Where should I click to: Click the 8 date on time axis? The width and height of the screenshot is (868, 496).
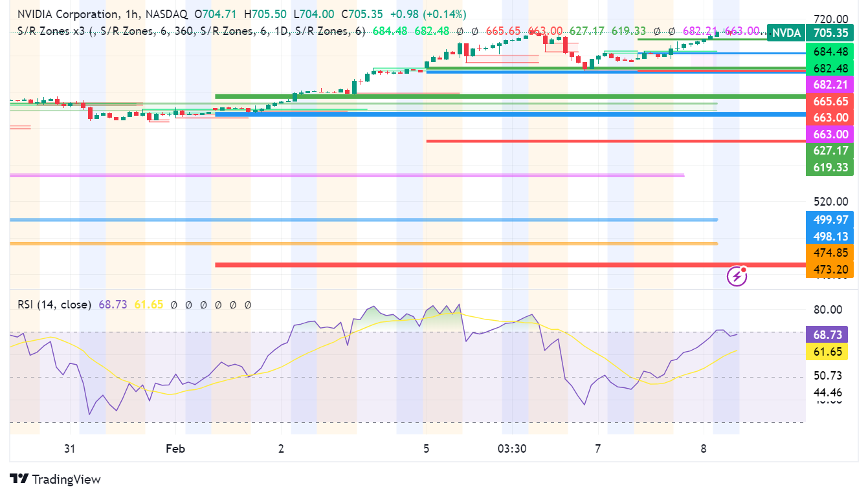coord(704,449)
